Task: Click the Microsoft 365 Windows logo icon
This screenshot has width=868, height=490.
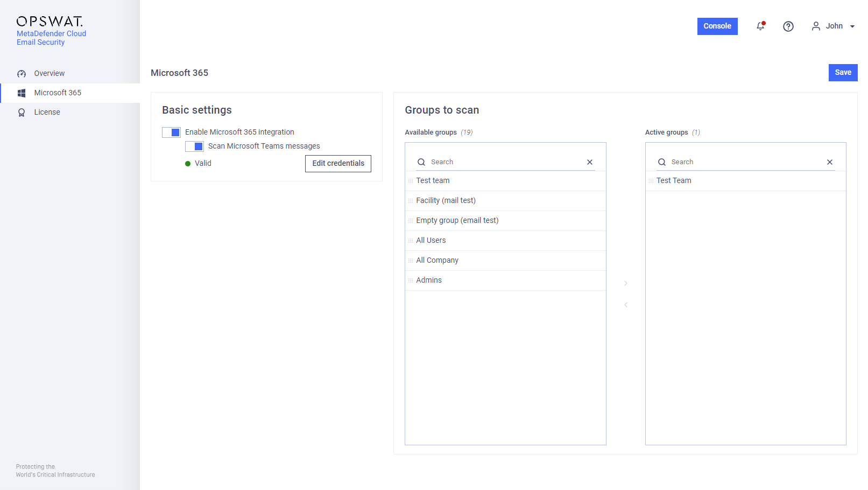Action: [x=22, y=93]
